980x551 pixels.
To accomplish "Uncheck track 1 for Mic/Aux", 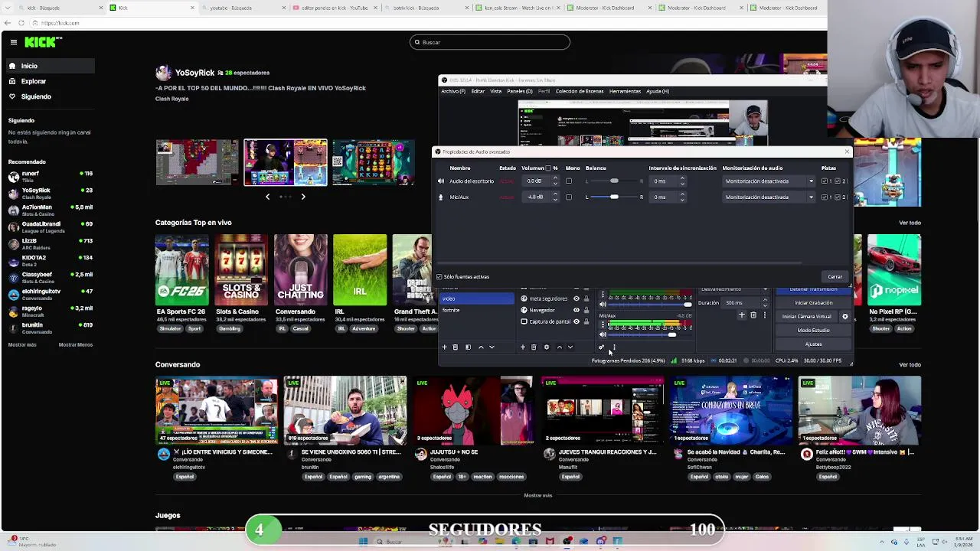I will [x=825, y=197].
